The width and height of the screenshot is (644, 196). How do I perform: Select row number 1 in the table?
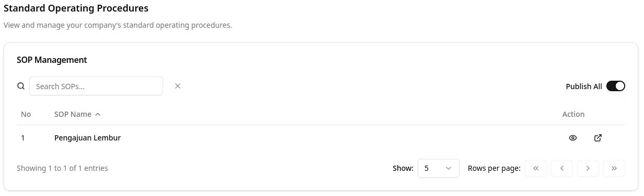click(23, 138)
